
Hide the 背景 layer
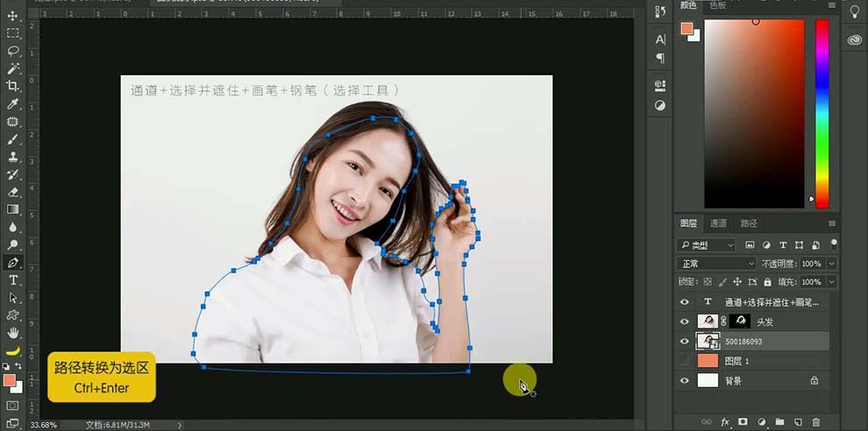[x=685, y=381]
